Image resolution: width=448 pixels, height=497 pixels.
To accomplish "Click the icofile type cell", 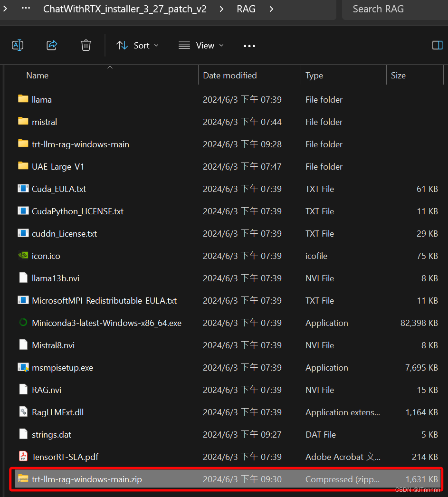I will point(316,256).
